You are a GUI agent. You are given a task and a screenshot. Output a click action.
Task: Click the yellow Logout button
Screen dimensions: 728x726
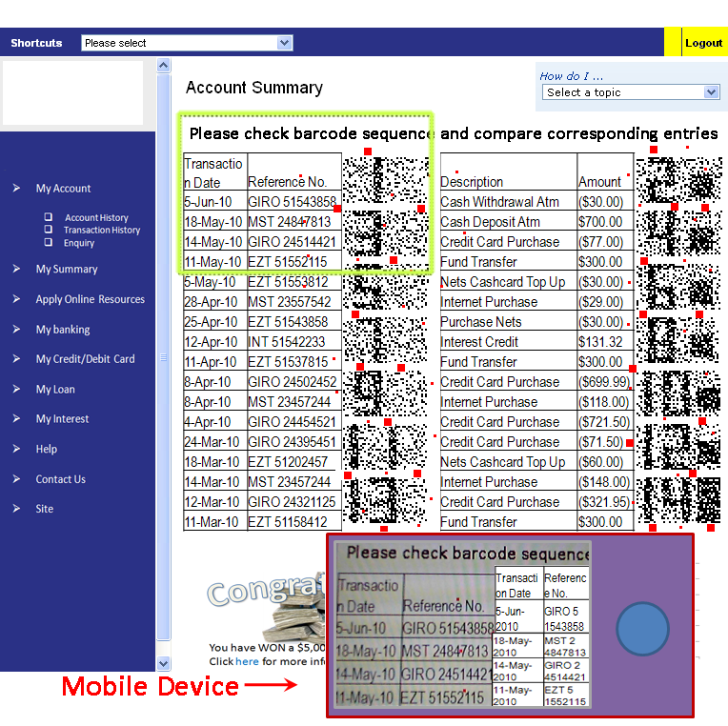(x=703, y=43)
